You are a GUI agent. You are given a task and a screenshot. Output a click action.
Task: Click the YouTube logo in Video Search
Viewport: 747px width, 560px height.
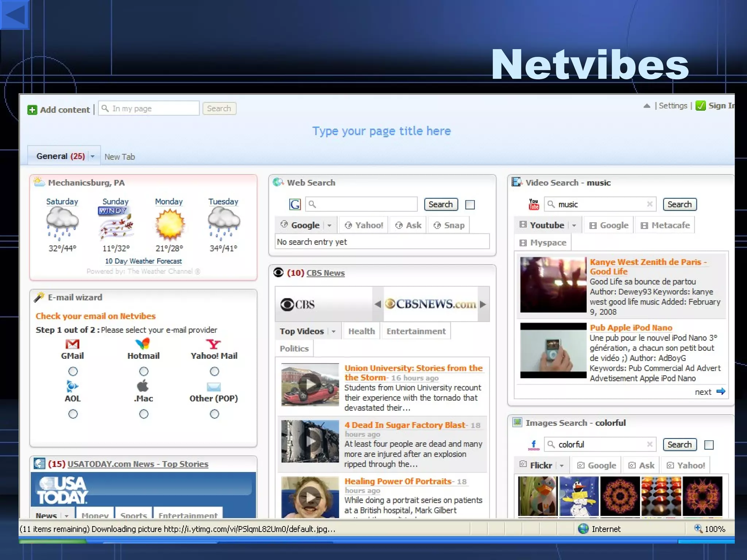point(534,204)
